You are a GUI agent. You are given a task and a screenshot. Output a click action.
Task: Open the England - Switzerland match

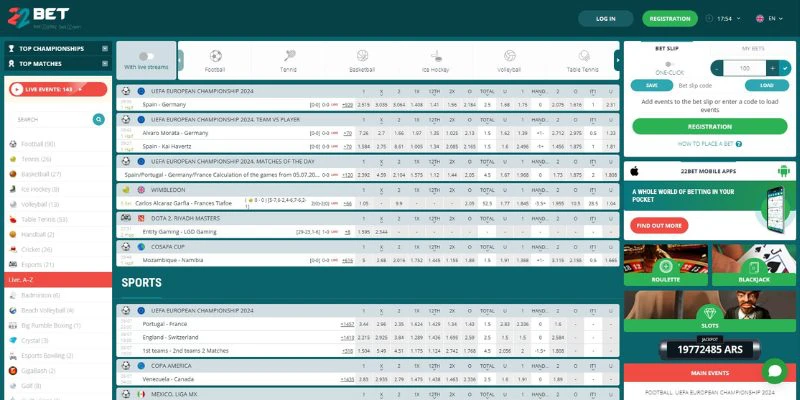point(170,337)
